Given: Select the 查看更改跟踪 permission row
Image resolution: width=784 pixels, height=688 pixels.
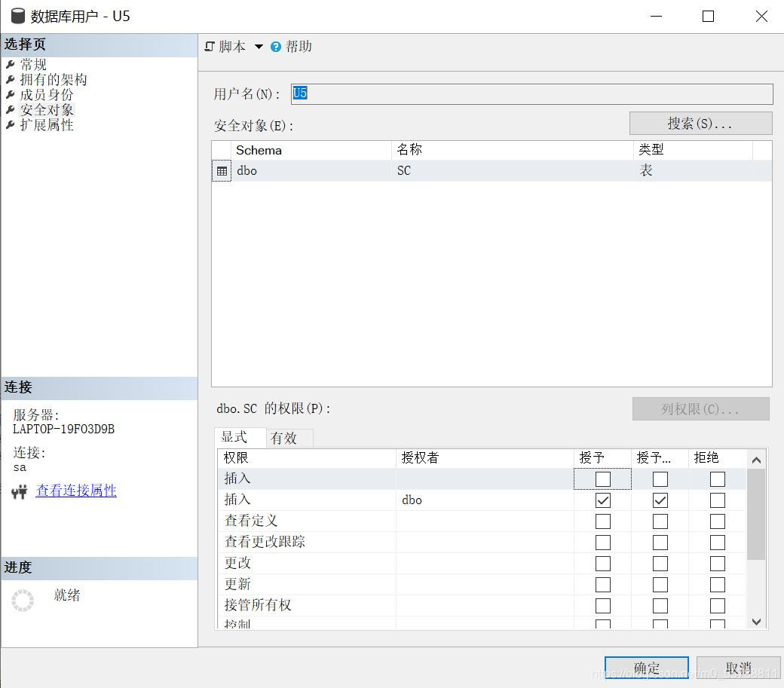Looking at the screenshot, I should point(482,542).
